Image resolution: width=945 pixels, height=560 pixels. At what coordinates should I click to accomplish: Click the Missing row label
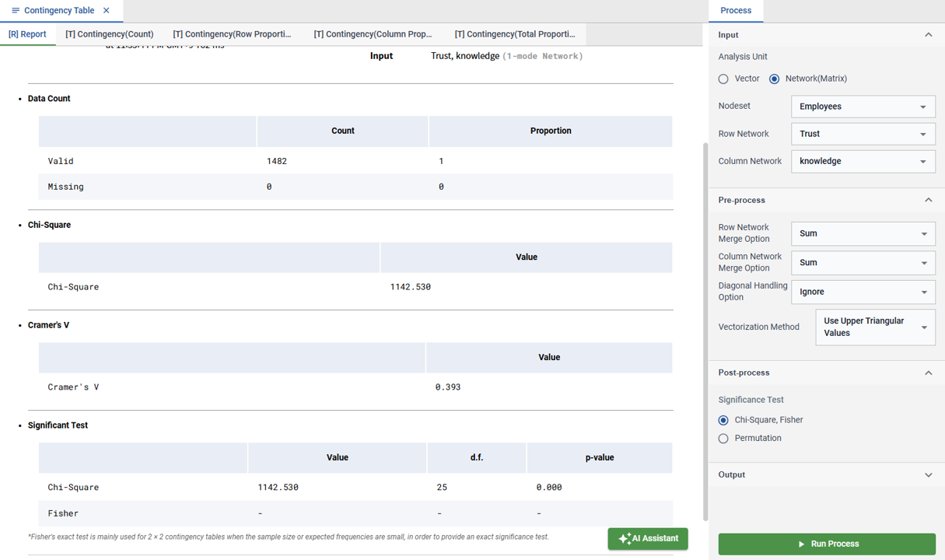coord(65,187)
